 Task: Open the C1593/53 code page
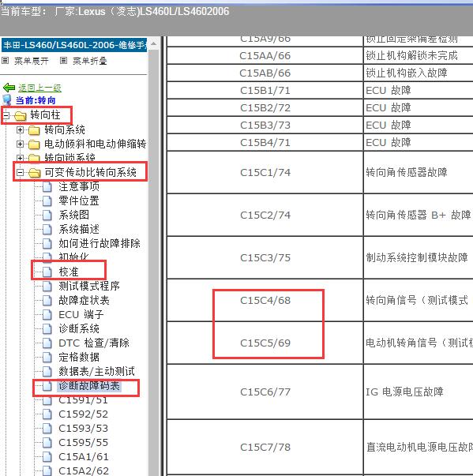(83, 429)
